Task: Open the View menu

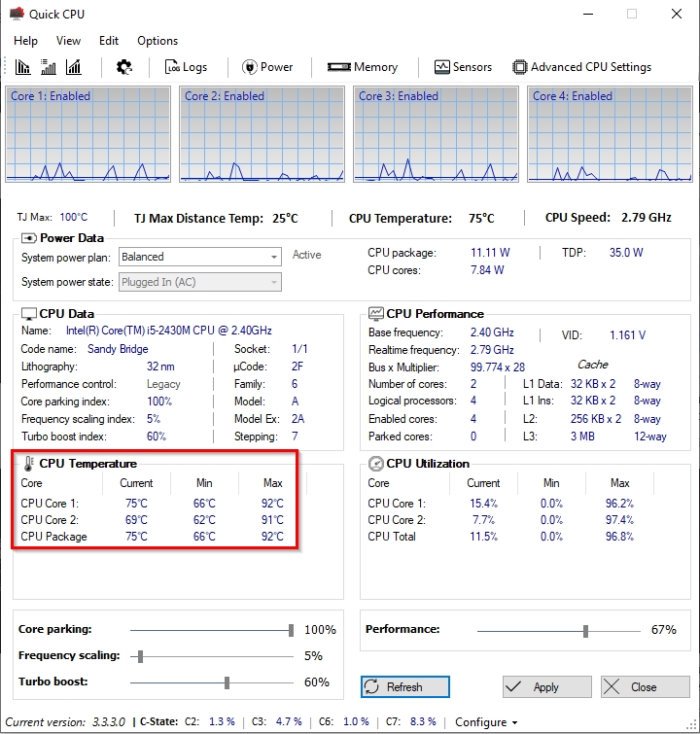Action: point(68,41)
